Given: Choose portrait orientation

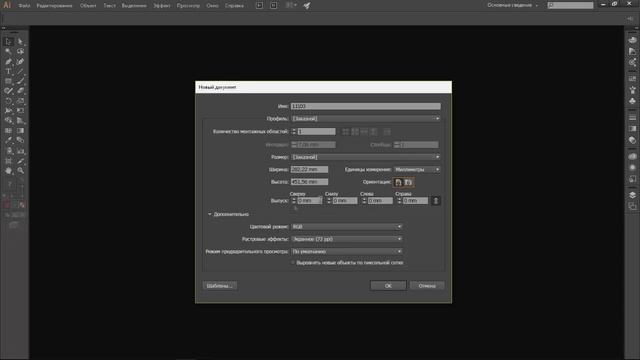Looking at the screenshot, I should [x=398, y=182].
